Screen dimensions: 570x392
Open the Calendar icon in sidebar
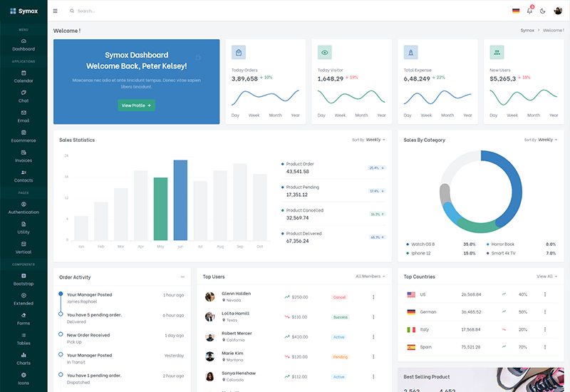click(24, 73)
